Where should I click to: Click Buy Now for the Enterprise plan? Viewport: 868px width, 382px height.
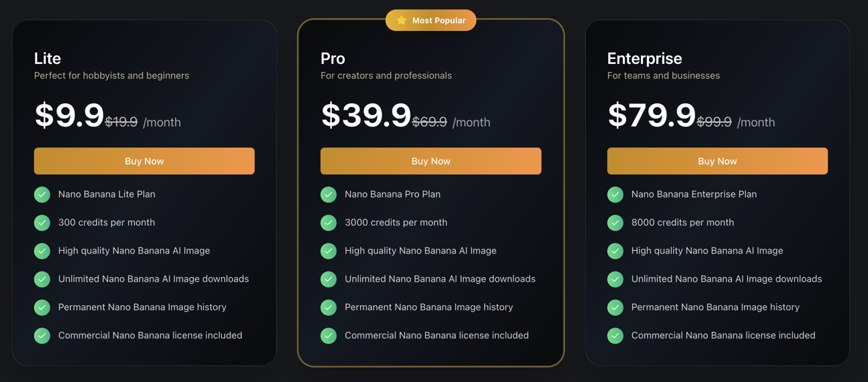coord(718,161)
